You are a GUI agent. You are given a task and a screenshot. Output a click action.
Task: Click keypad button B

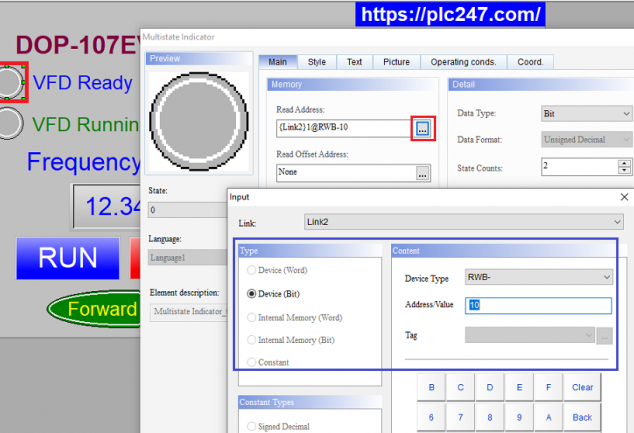click(x=431, y=387)
